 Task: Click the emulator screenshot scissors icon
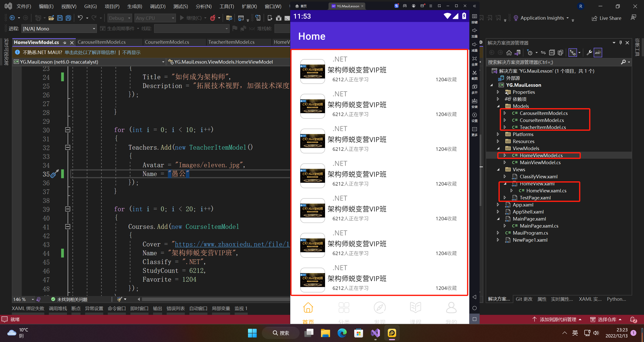coord(474,73)
